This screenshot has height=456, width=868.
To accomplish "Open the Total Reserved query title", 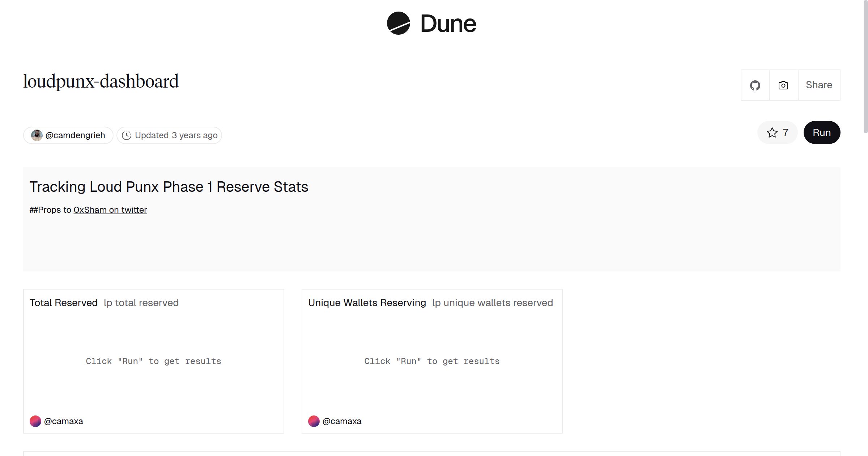I will tap(64, 303).
